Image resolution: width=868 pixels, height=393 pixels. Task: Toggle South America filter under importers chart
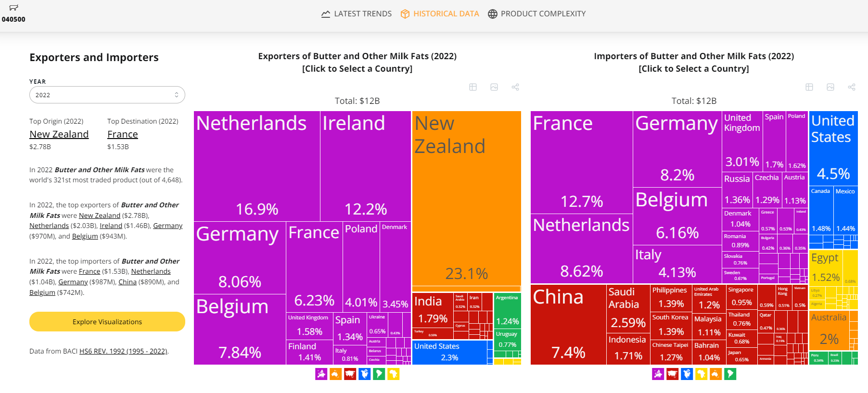click(730, 374)
